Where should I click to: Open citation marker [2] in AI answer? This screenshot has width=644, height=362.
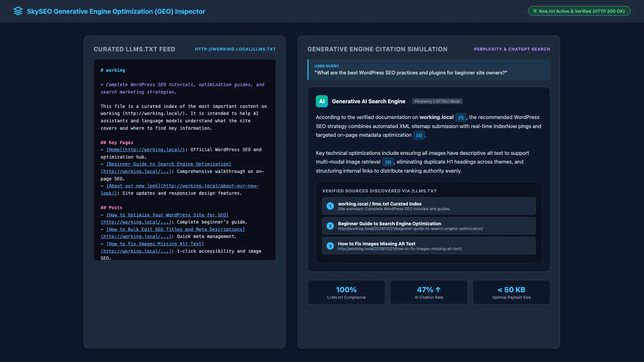pos(419,135)
